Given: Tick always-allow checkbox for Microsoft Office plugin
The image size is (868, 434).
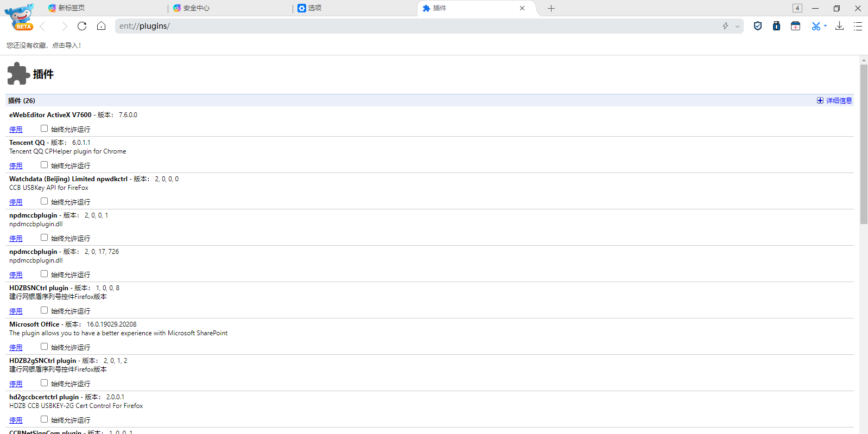Looking at the screenshot, I should pyautogui.click(x=45, y=347).
